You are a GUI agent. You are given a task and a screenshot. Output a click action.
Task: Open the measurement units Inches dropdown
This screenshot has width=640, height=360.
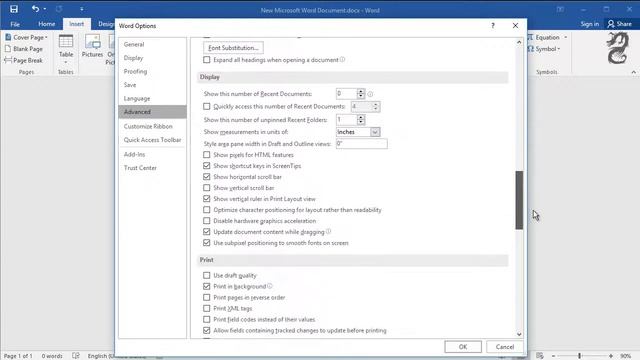tap(375, 132)
